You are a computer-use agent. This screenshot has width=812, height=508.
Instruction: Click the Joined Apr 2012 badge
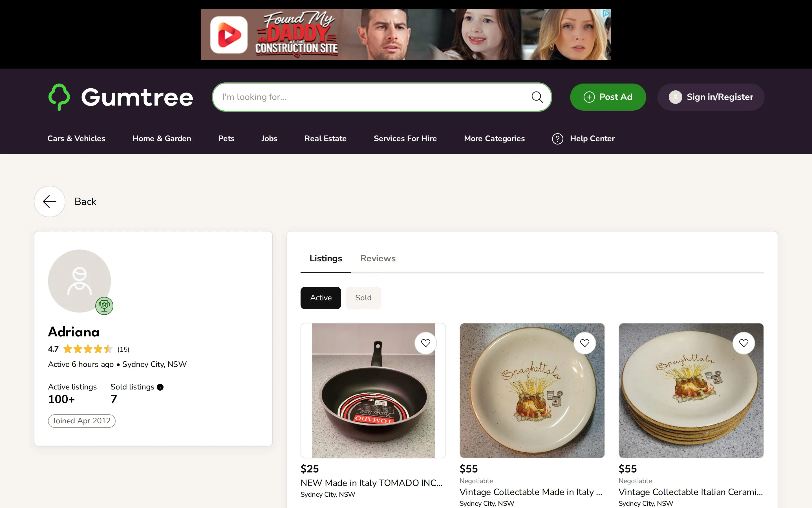click(x=81, y=421)
